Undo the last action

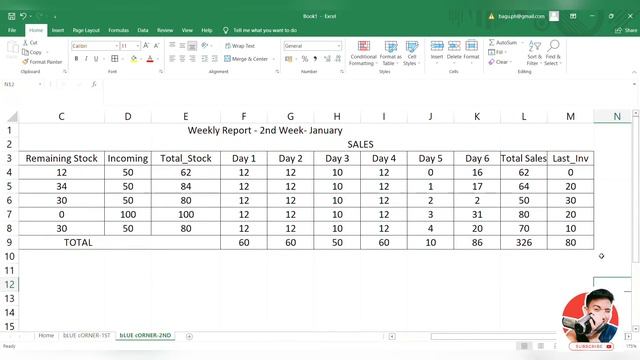(23, 16)
